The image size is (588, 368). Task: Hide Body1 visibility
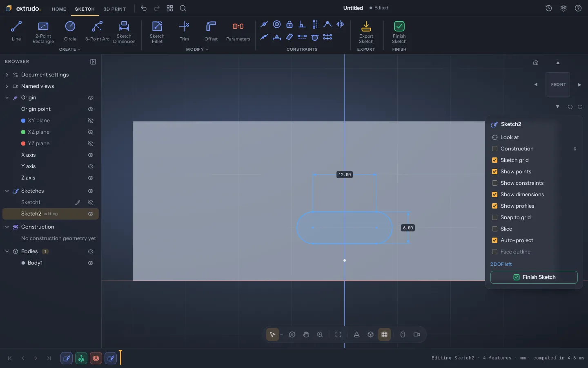(91, 263)
